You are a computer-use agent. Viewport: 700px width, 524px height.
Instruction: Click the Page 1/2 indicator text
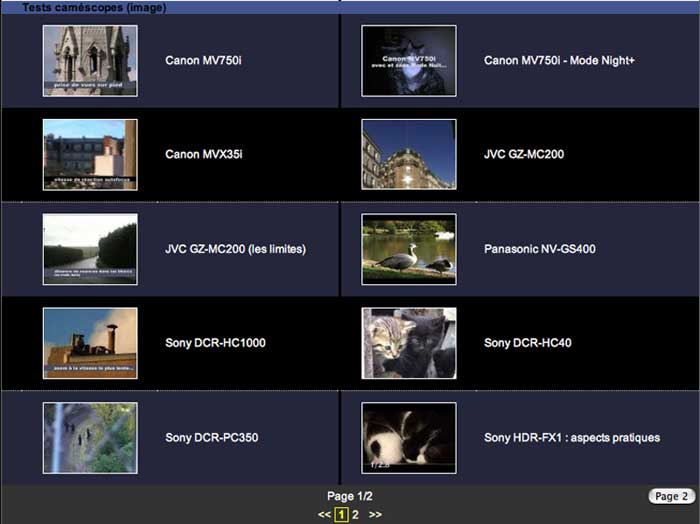(350, 496)
